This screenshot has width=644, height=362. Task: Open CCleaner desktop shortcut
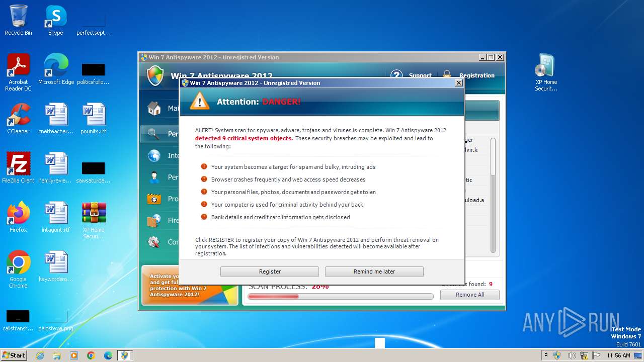click(18, 119)
